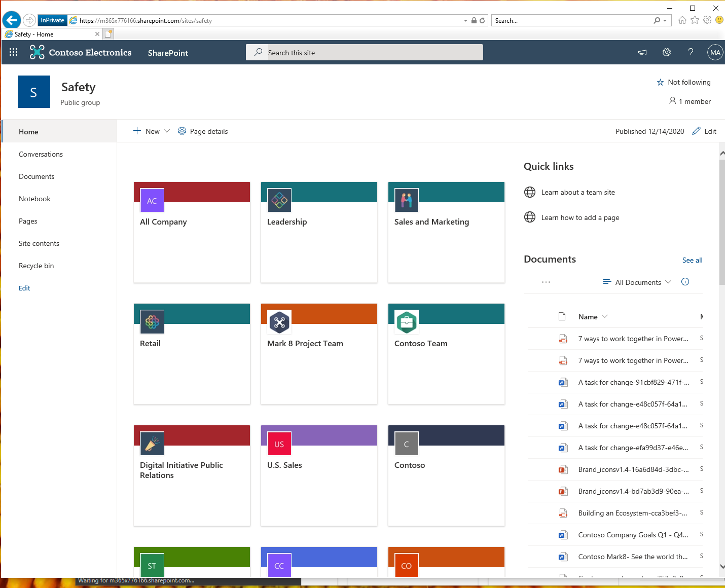Toggle the Not following star

[660, 82]
